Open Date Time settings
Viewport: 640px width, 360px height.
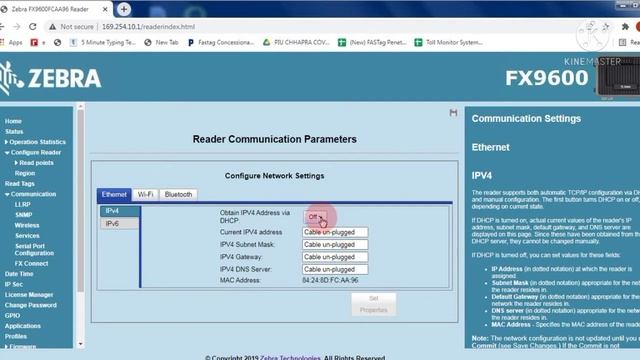(19, 274)
